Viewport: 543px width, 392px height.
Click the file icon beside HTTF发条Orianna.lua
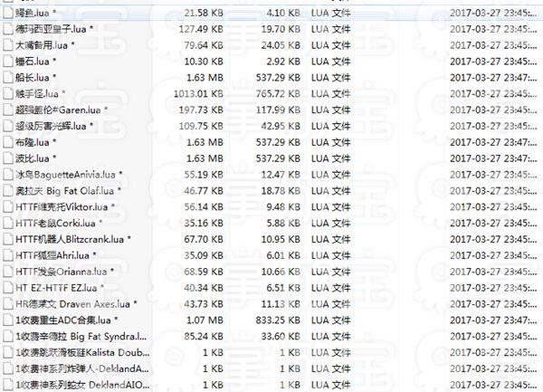pyautogui.click(x=7, y=272)
